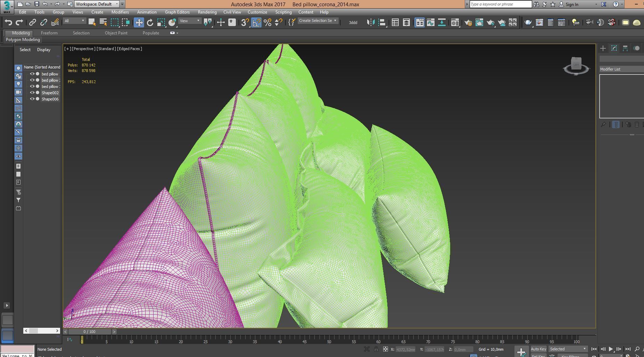644x357 pixels.
Task: Open the selection filter All dropdown
Action: pyautogui.click(x=74, y=21)
